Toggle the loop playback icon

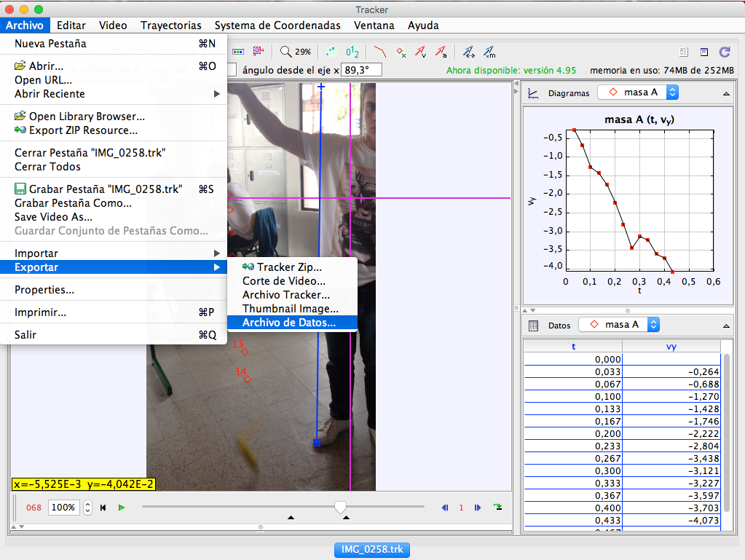[498, 507]
